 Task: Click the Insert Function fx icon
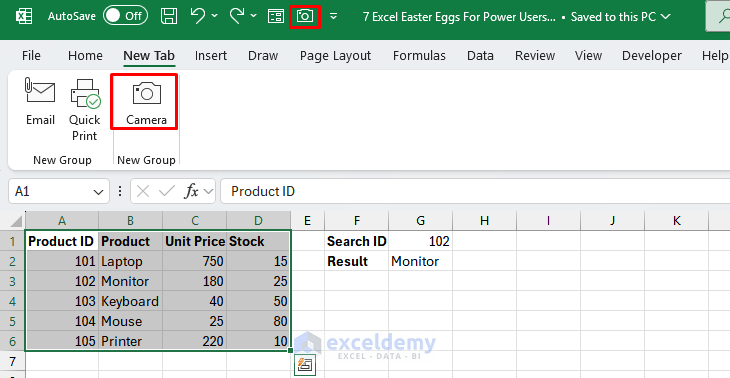click(x=192, y=191)
